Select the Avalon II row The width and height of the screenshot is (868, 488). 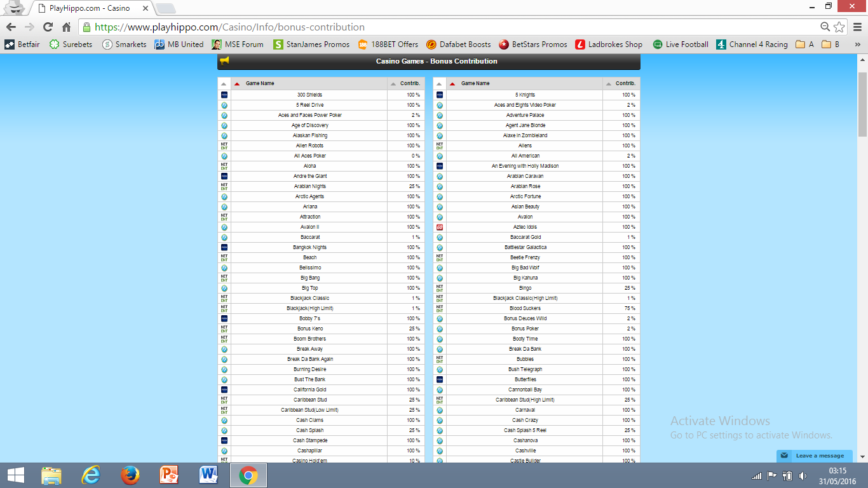pyautogui.click(x=321, y=227)
